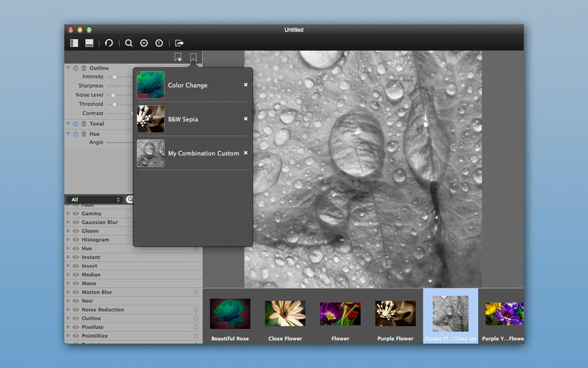The height and width of the screenshot is (368, 588).
Task: Toggle the Tonal filter power button
Action: coord(75,124)
